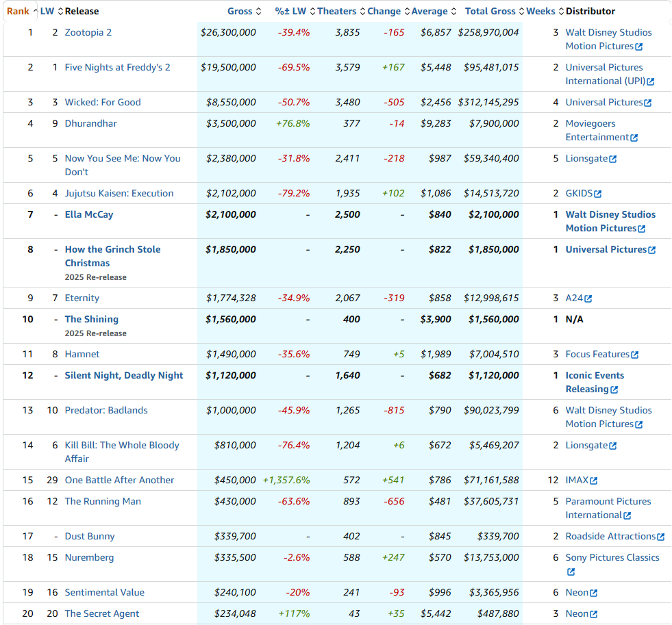The image size is (672, 625).
Task: Click external link icon beside Focus Features
Action: (x=634, y=355)
